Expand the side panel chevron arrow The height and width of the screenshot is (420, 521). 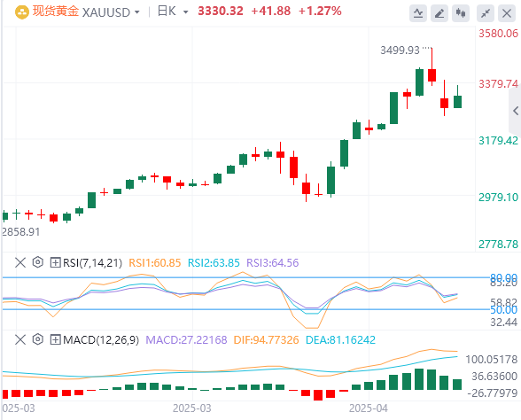tap(516, 111)
